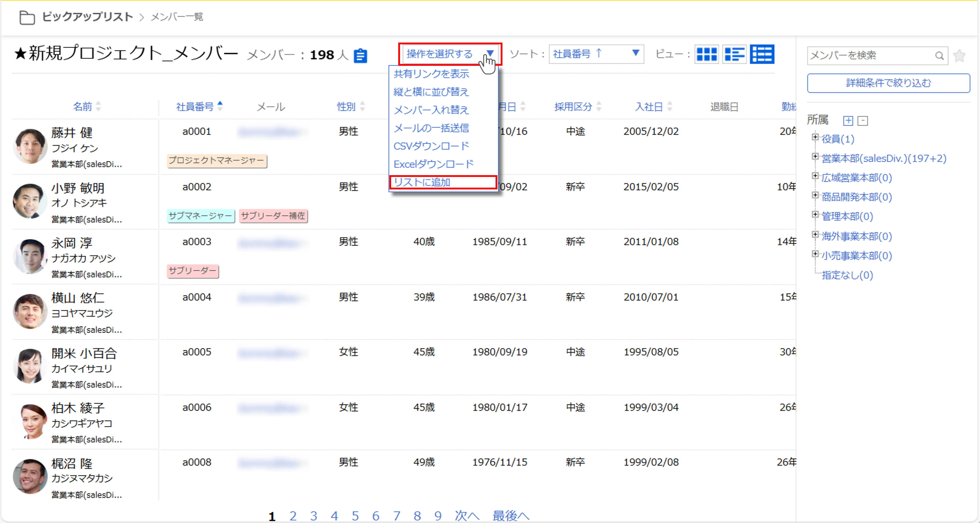
Task: Select リストに追加 from the menu
Action: click(x=422, y=182)
